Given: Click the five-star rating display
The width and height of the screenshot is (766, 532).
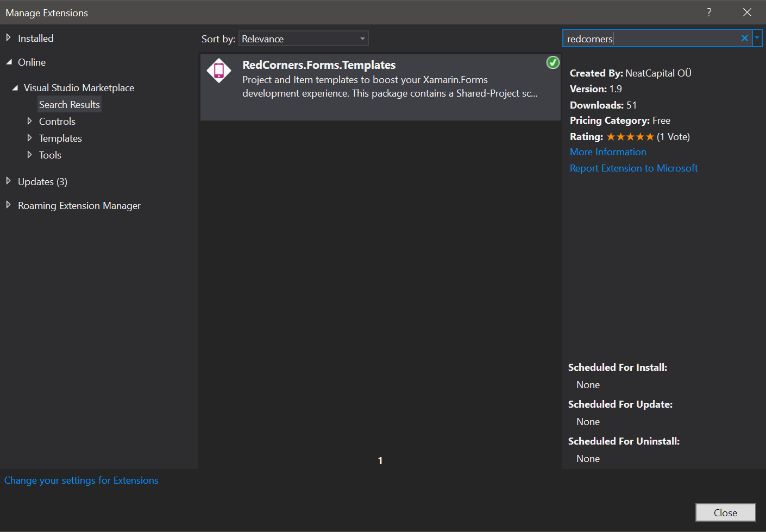Looking at the screenshot, I should pos(630,137).
